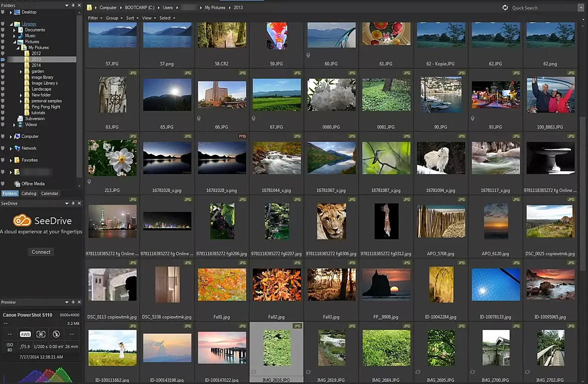Click the AWB white balance icon
This screenshot has height=384, width=588.
pos(25,334)
